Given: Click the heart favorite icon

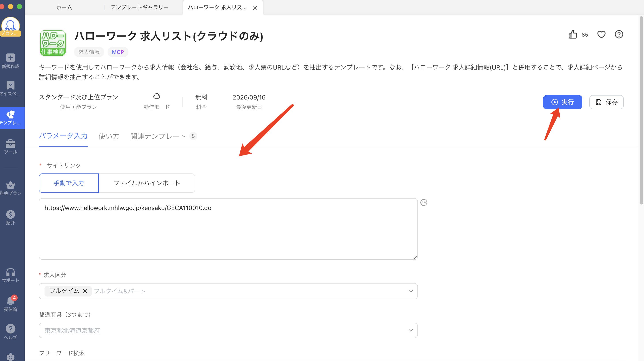Looking at the screenshot, I should (601, 35).
